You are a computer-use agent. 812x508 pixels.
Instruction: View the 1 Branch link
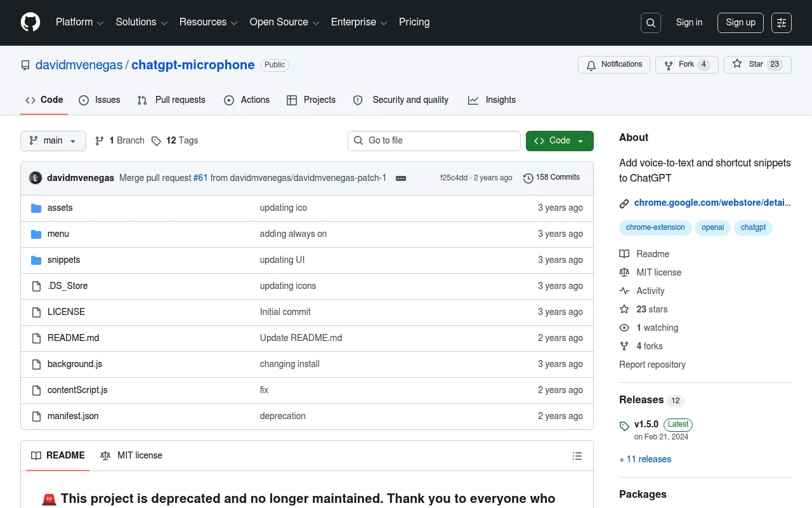pos(120,141)
